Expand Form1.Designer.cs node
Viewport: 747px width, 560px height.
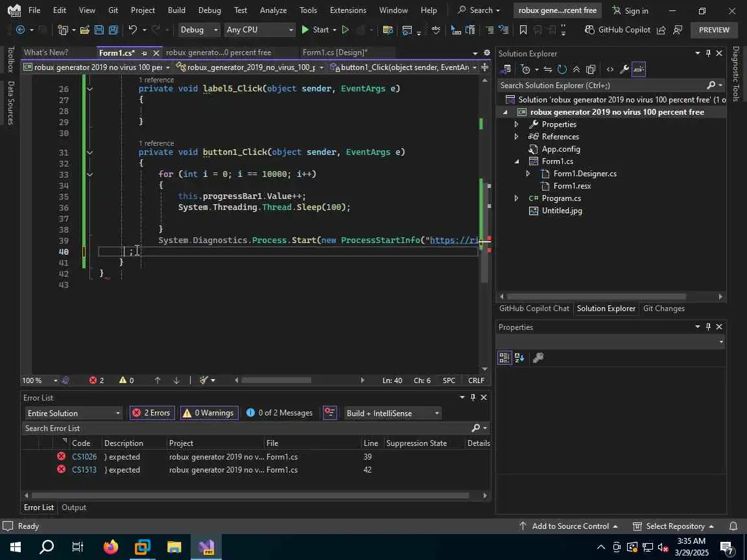(x=528, y=174)
